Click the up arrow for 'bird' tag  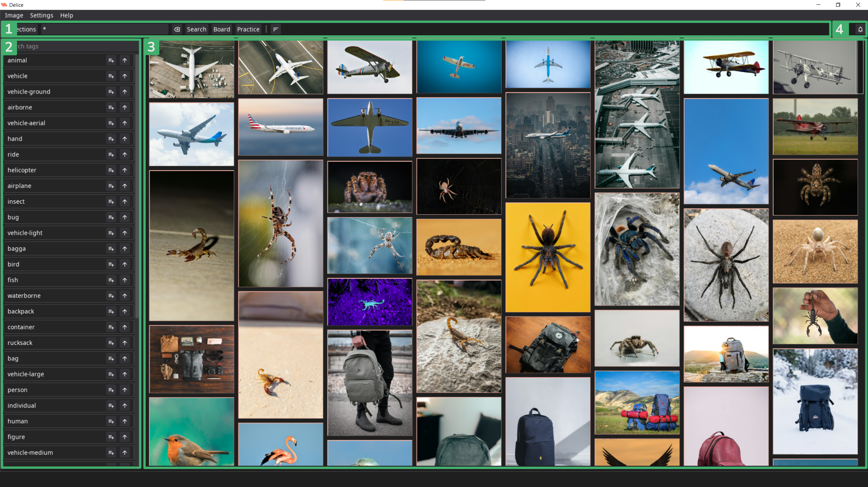click(x=125, y=264)
